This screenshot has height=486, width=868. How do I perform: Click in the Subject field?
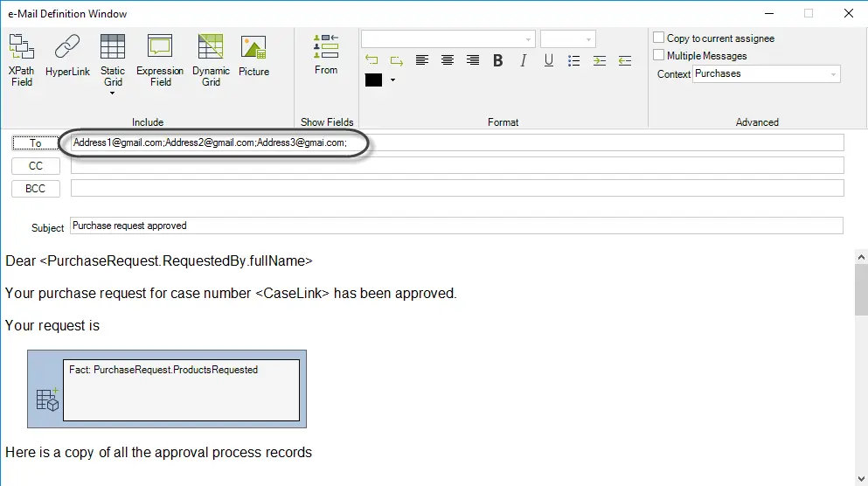456,226
